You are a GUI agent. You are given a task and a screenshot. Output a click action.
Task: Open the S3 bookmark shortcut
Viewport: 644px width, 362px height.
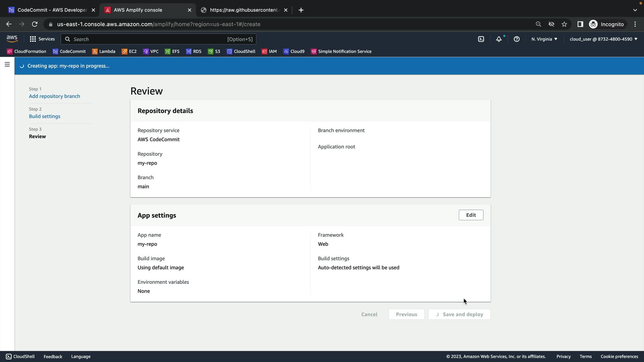click(x=214, y=51)
